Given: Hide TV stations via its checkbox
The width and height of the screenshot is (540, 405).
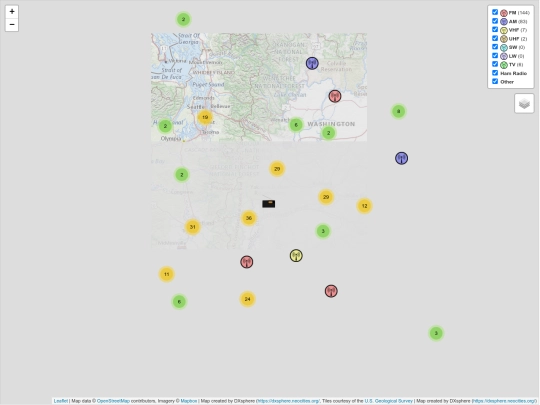Looking at the screenshot, I should point(495,64).
